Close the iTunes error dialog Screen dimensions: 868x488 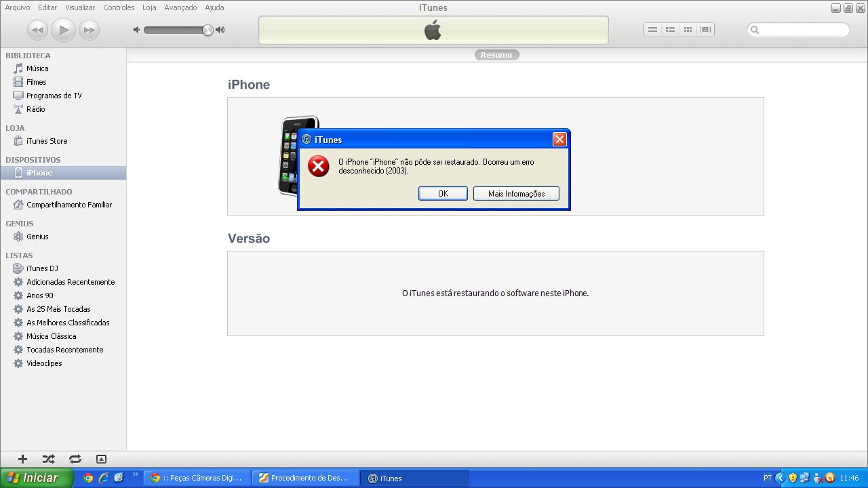point(559,139)
